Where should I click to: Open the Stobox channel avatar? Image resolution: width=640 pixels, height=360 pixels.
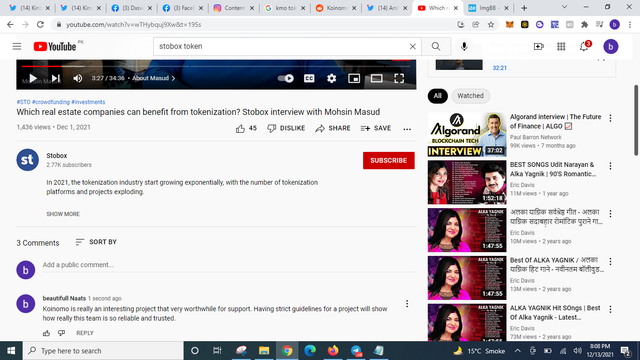tap(27, 160)
